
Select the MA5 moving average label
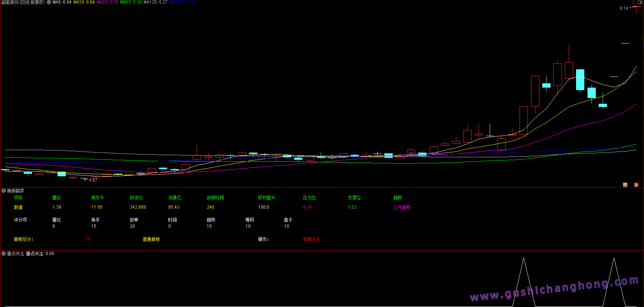(x=62, y=2)
